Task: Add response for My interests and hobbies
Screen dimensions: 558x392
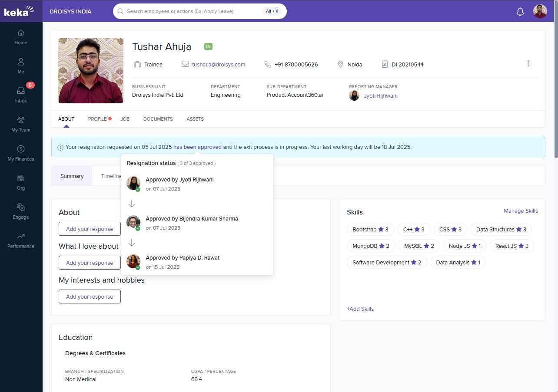Action: pyautogui.click(x=90, y=297)
